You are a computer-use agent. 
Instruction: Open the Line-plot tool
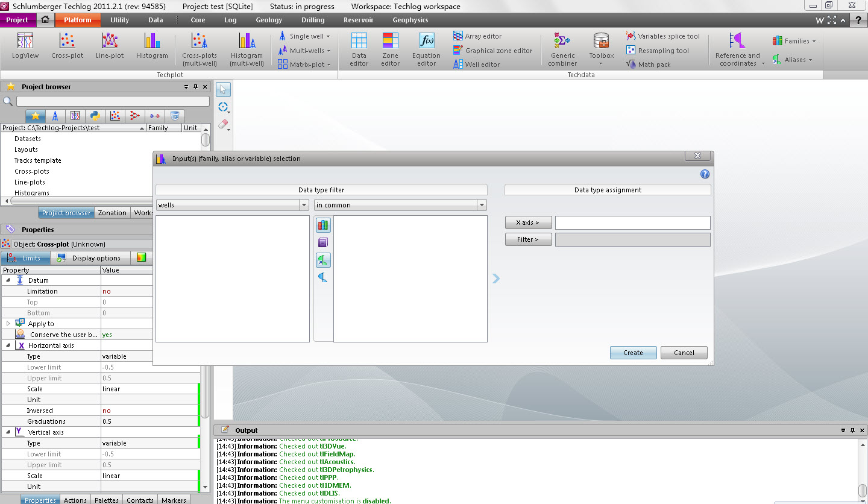pos(110,46)
